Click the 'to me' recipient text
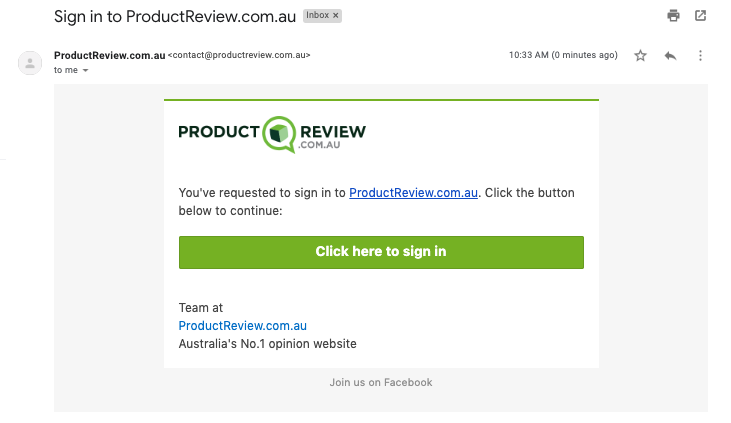This screenshot has width=731, height=423. pyautogui.click(x=66, y=70)
